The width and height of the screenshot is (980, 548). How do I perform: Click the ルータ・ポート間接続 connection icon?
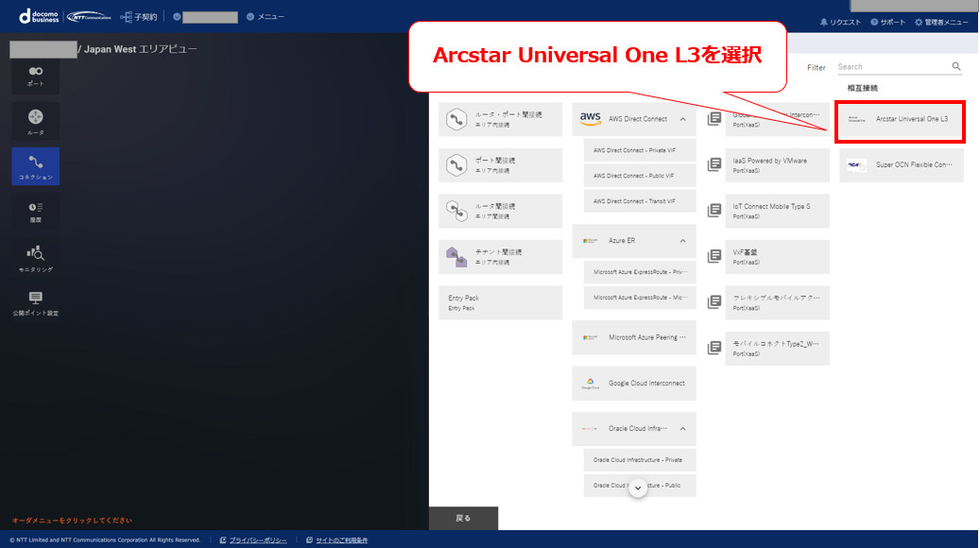tap(456, 119)
